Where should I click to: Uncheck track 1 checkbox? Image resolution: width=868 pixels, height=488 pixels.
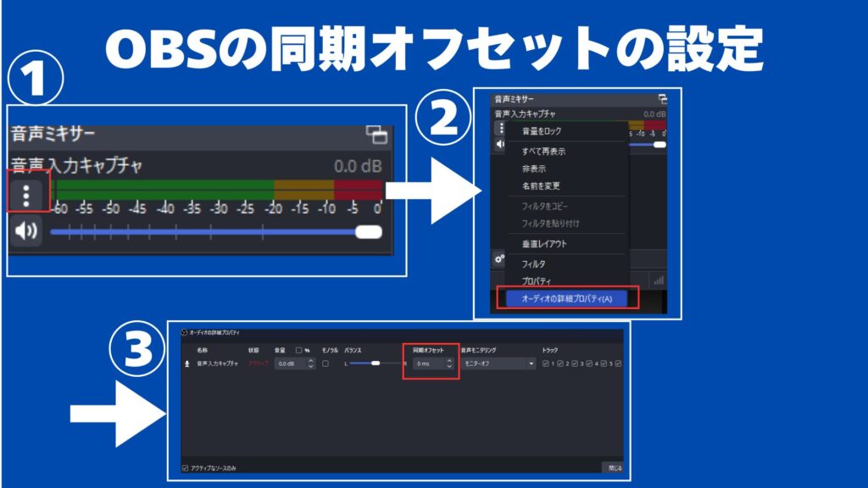coord(546,363)
